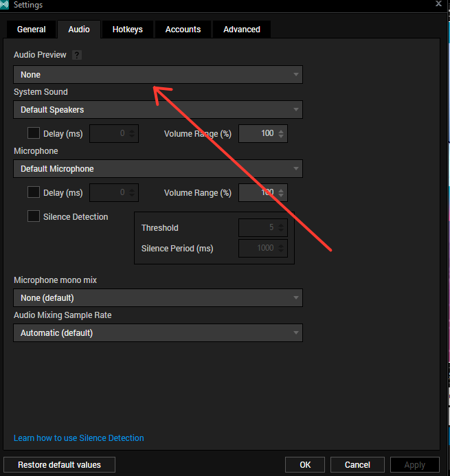Viewport: 450px width, 476px height.
Task: Close the Settings window
Action: point(438,3)
